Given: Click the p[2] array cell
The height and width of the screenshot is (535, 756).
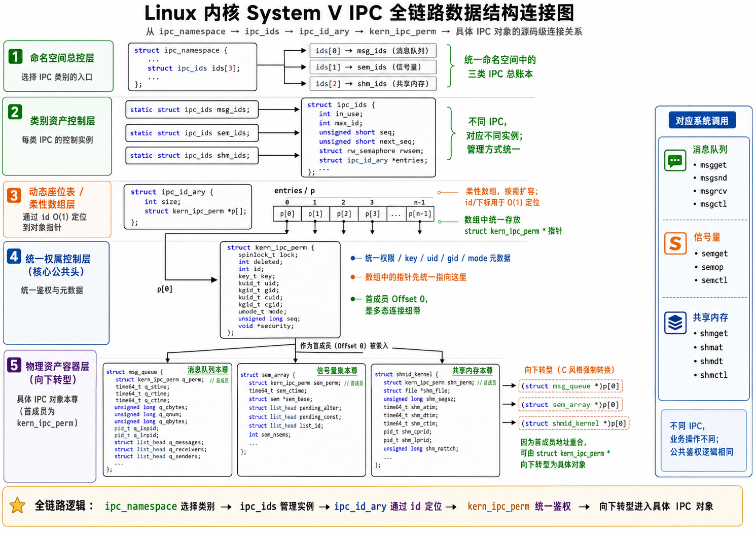Looking at the screenshot, I should coord(344,214).
